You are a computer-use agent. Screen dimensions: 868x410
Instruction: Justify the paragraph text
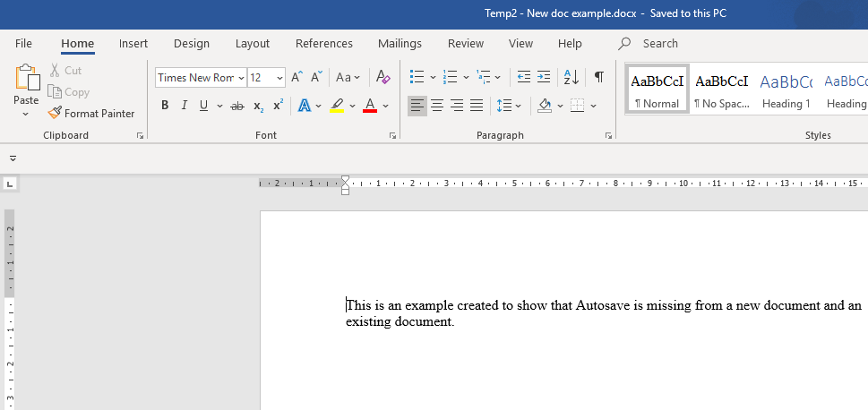(477, 105)
